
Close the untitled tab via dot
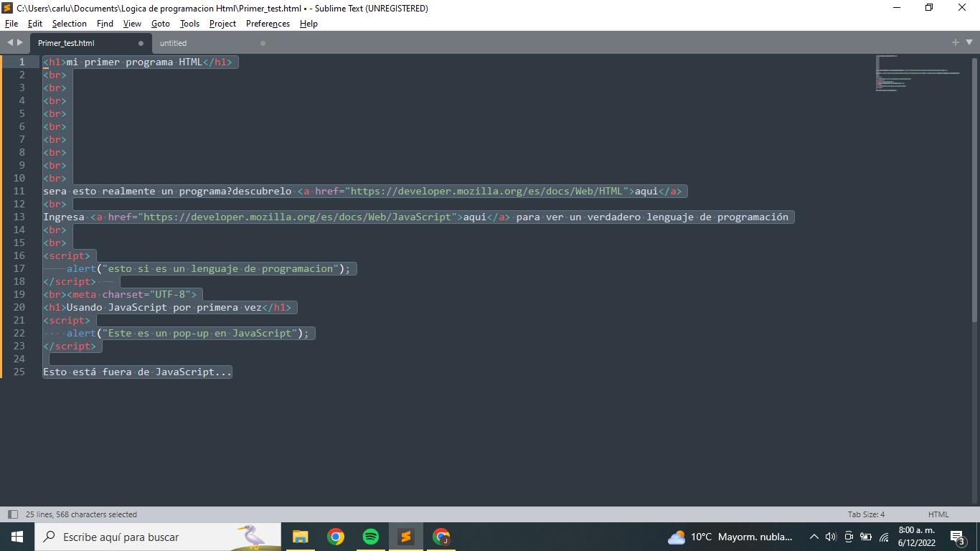tap(263, 43)
